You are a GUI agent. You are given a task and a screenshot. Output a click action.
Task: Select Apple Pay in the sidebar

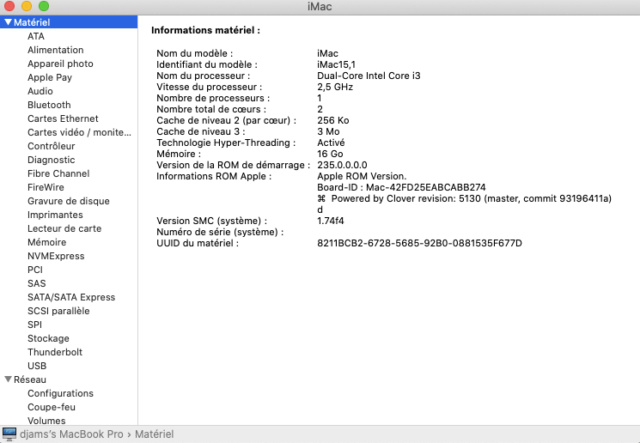click(50, 77)
